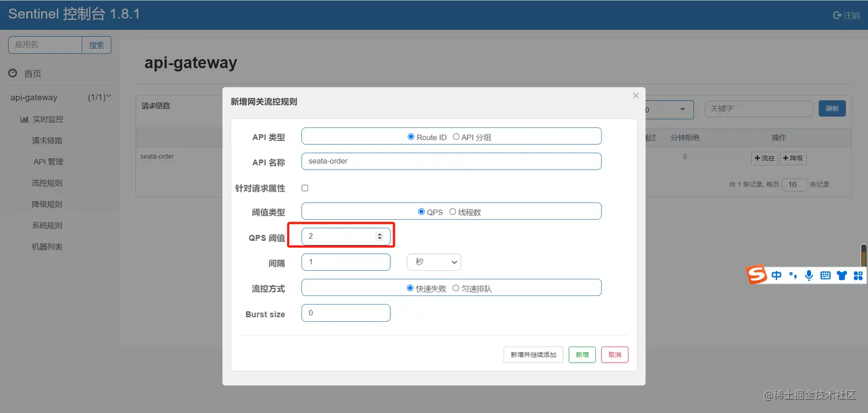
Task: Open 降级规则 in the sidebar
Action: coord(47,204)
